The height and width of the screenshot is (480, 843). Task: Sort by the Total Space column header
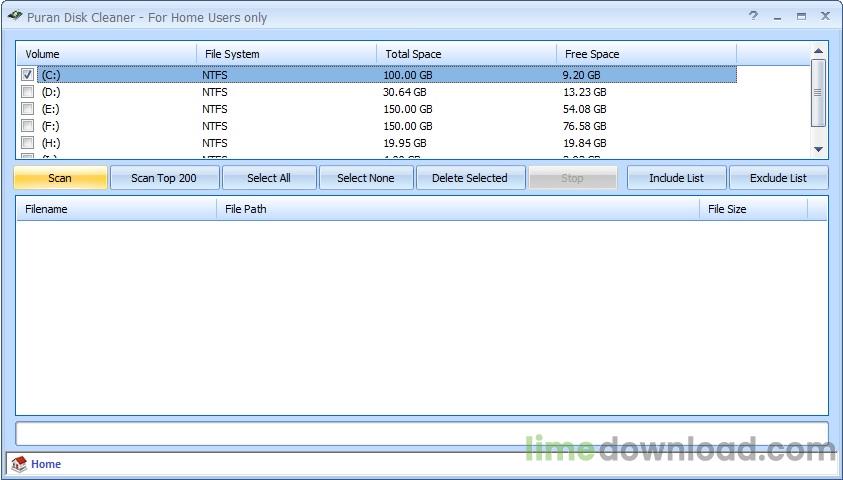click(467, 54)
